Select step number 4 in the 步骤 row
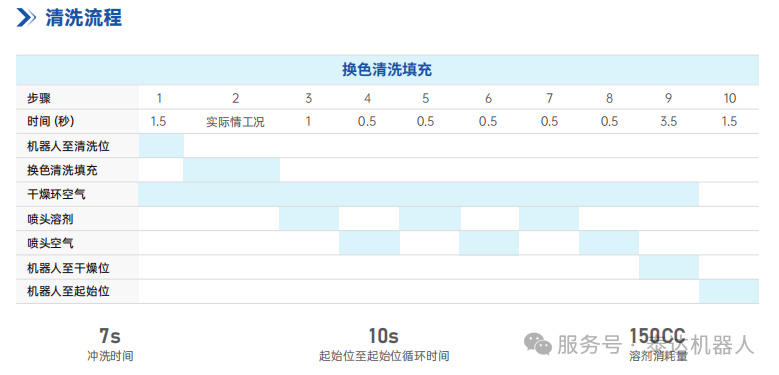 pos(367,98)
